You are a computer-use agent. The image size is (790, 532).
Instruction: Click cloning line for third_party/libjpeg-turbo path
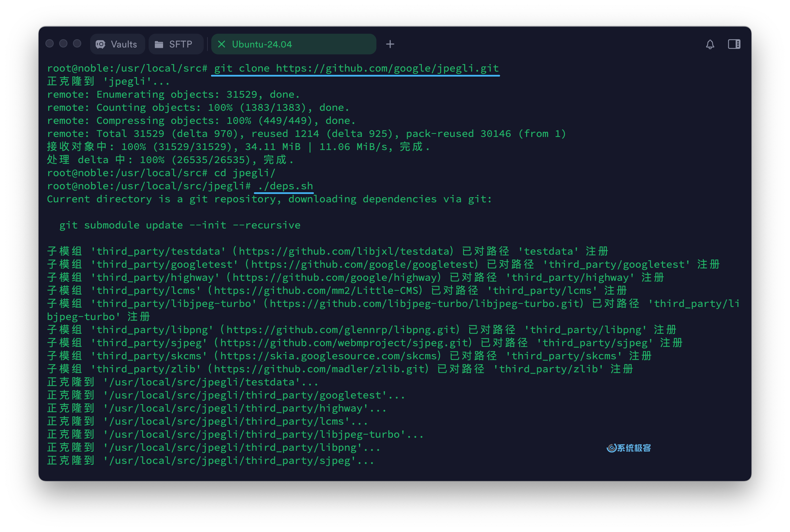coord(235,434)
